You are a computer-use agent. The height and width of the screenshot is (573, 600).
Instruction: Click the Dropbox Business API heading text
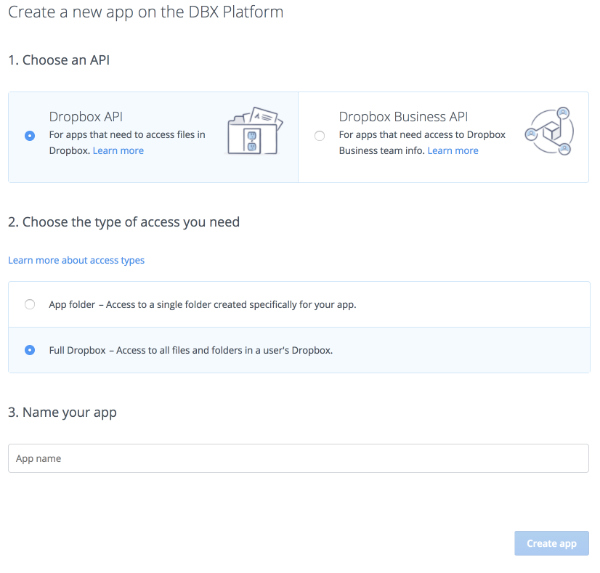403,116
